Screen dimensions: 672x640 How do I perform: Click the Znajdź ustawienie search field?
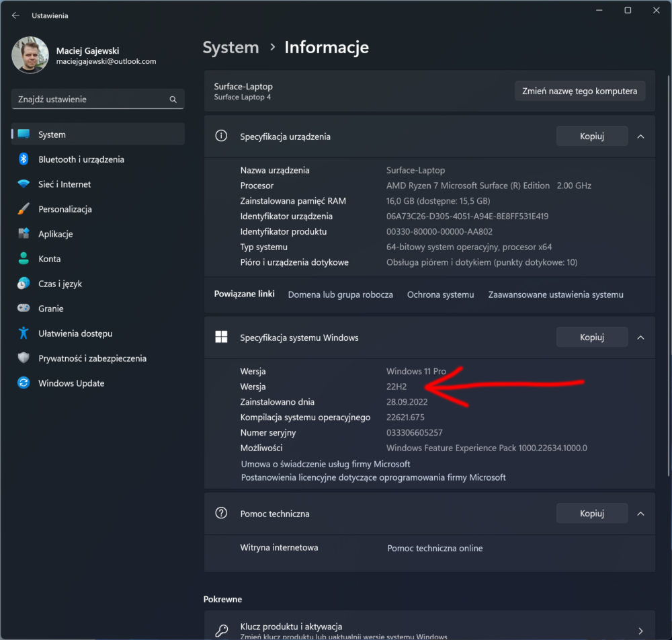coord(97,99)
